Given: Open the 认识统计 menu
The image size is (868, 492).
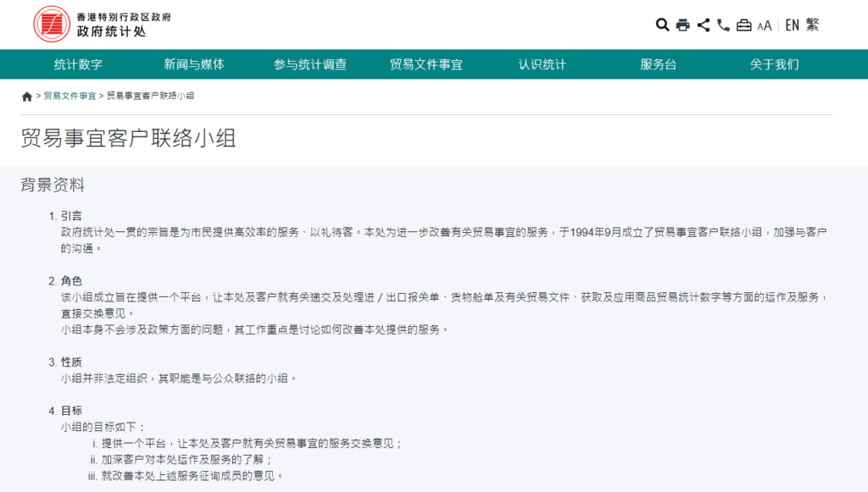Looking at the screenshot, I should click(542, 64).
